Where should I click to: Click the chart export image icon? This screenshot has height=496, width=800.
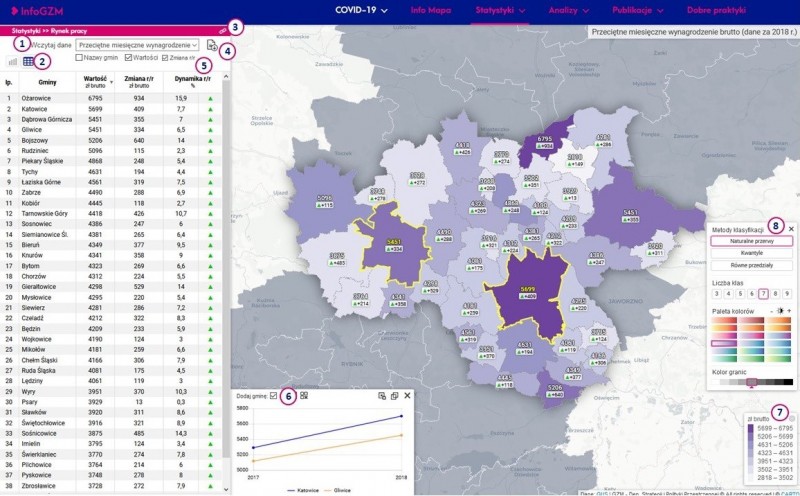pyautogui.click(x=382, y=396)
